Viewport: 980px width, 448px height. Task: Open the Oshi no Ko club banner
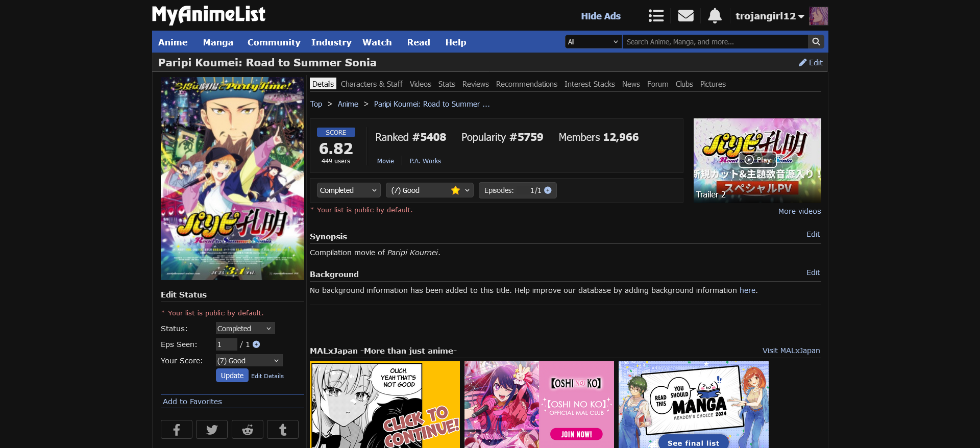pyautogui.click(x=539, y=405)
